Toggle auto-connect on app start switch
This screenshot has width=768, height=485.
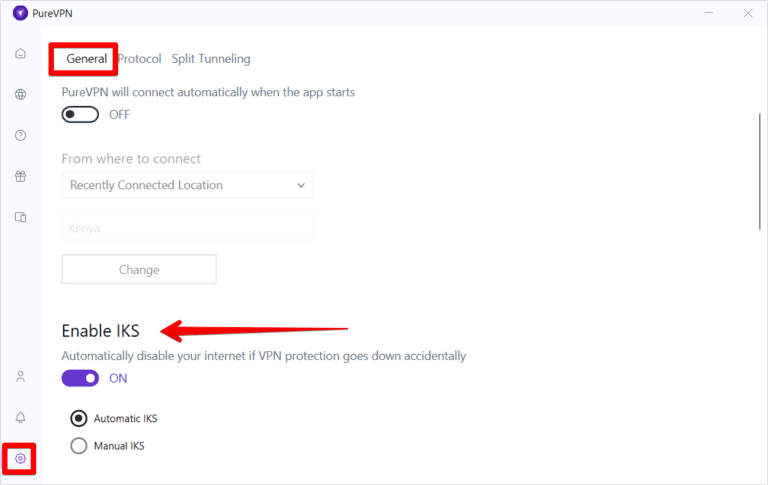[80, 114]
